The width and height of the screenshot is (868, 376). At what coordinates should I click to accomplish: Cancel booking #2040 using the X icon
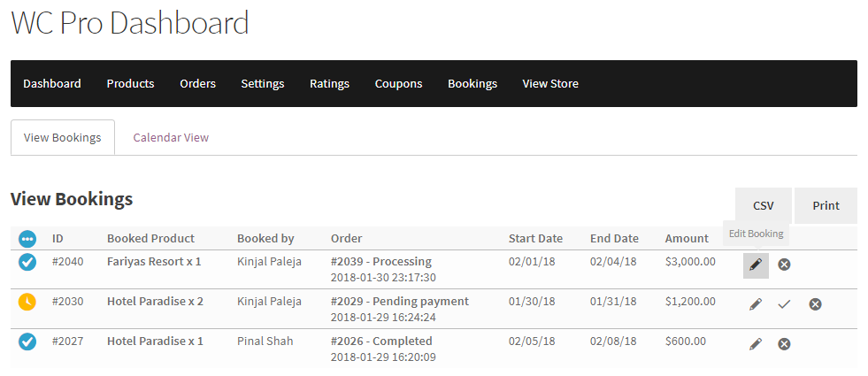(x=784, y=265)
